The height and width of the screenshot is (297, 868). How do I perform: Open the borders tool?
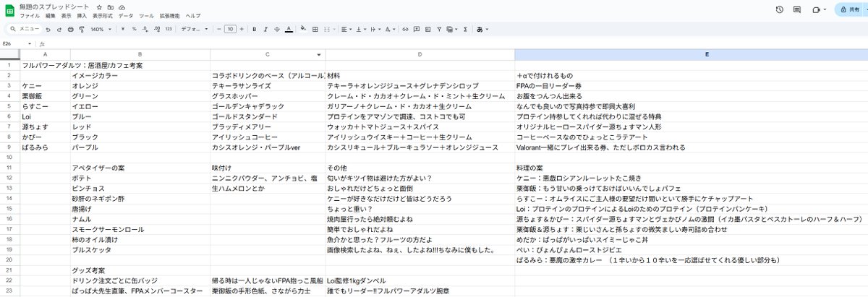pos(315,29)
